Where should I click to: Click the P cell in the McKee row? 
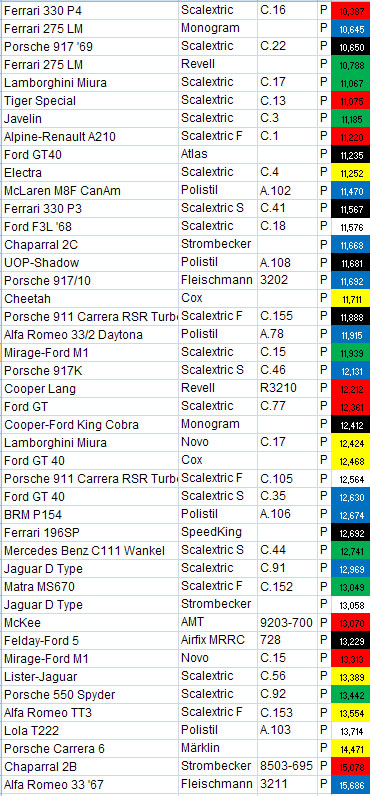(324, 622)
